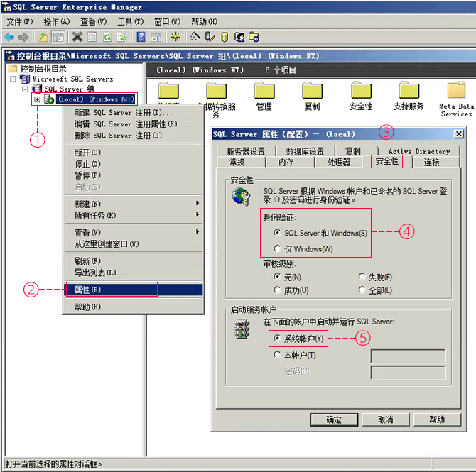Collapse the Microsoft SQL Servers tree node

pyautogui.click(x=14, y=79)
